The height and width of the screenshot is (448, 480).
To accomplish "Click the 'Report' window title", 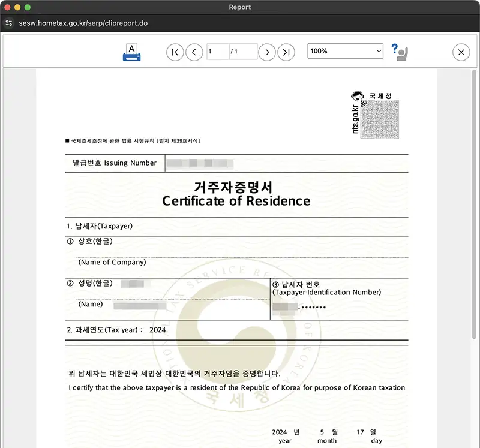I will coord(239,7).
